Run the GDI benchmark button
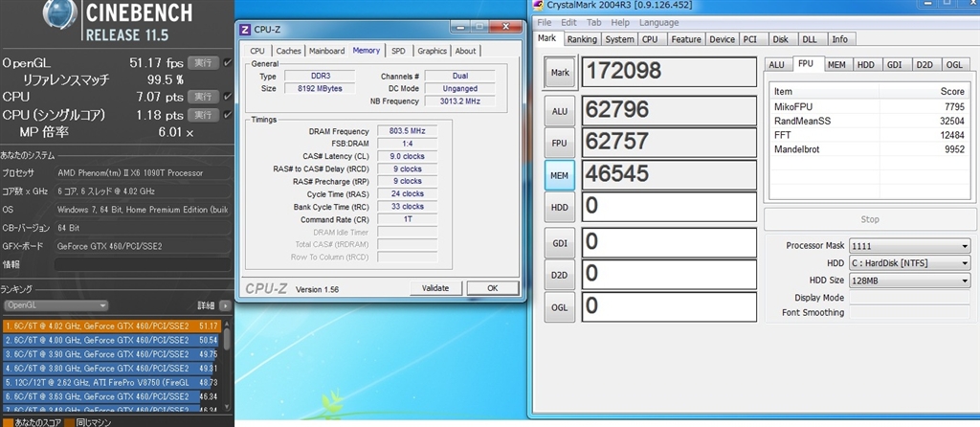This screenshot has height=427, width=980. click(560, 242)
